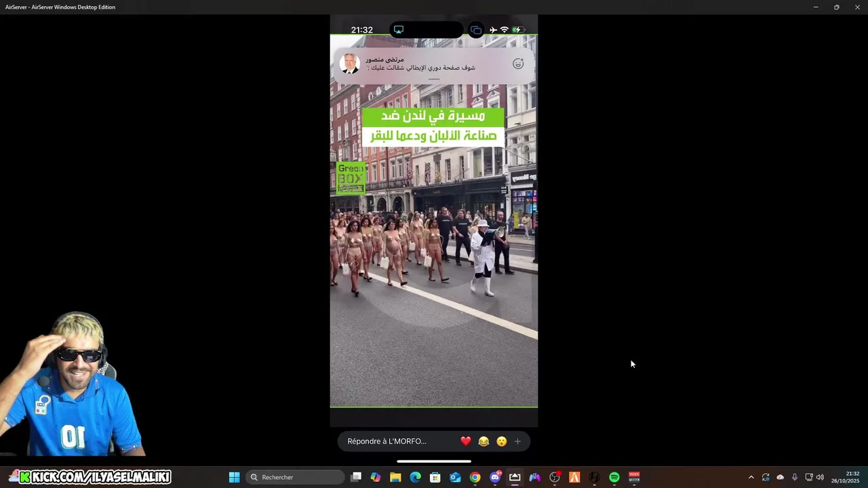Tap the 21:32 clock in phone status bar
The image size is (868, 488).
(x=362, y=30)
